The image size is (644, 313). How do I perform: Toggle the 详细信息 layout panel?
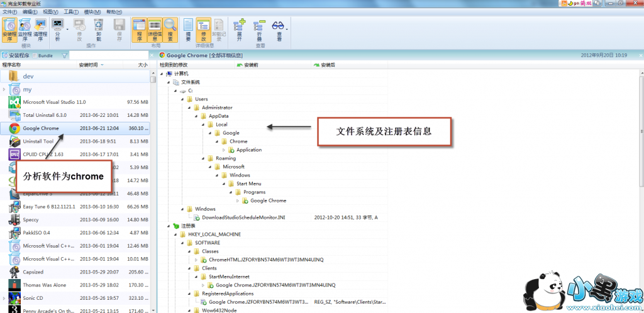(155, 30)
